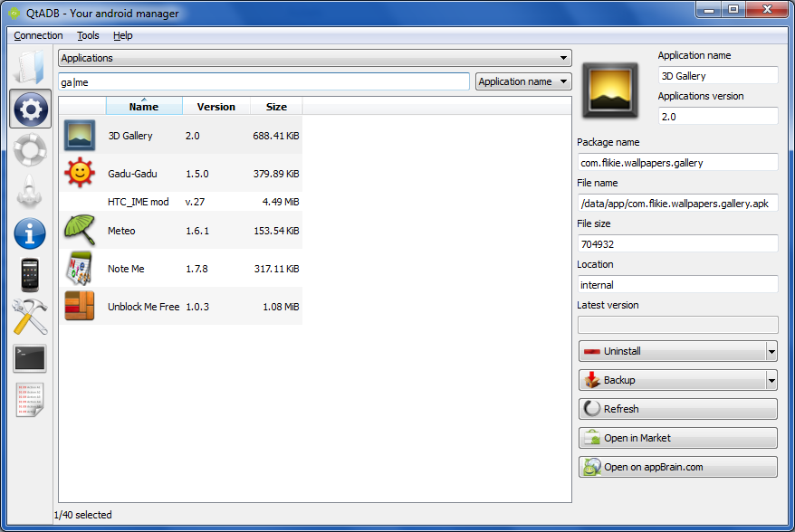Open the Settings hammer and wrench icon

pyautogui.click(x=30, y=317)
